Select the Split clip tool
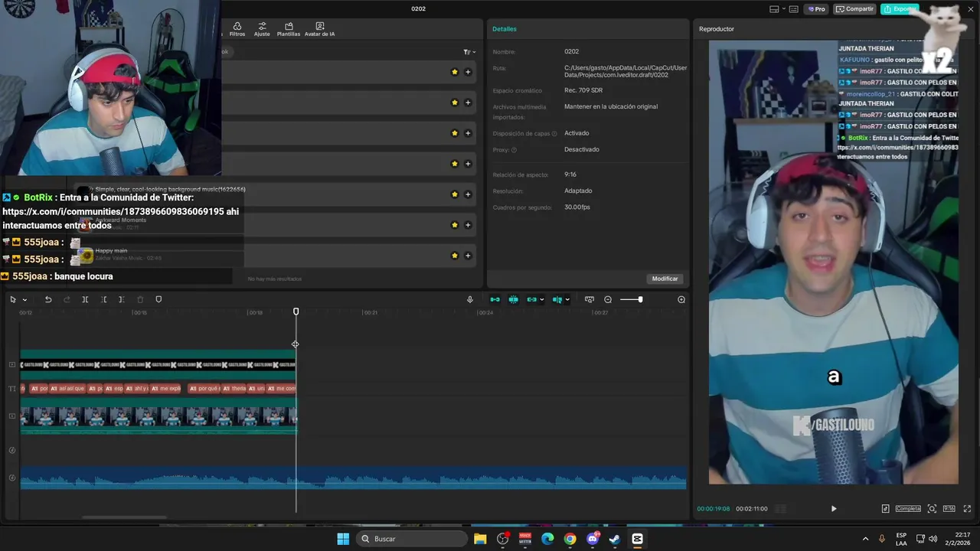 point(85,299)
